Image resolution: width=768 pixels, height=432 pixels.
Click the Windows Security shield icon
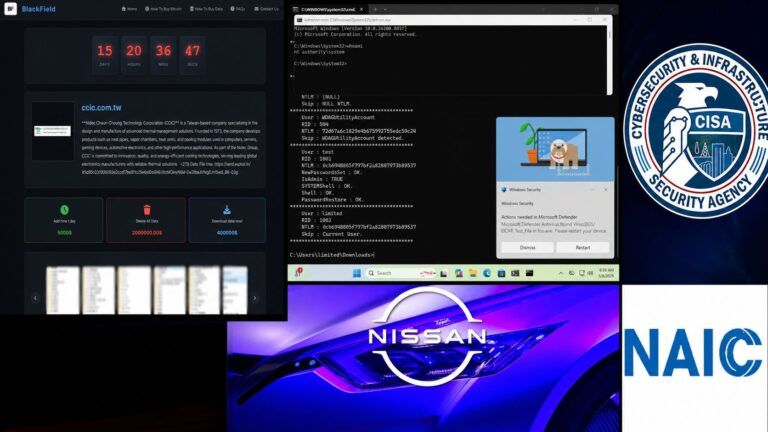(x=504, y=190)
